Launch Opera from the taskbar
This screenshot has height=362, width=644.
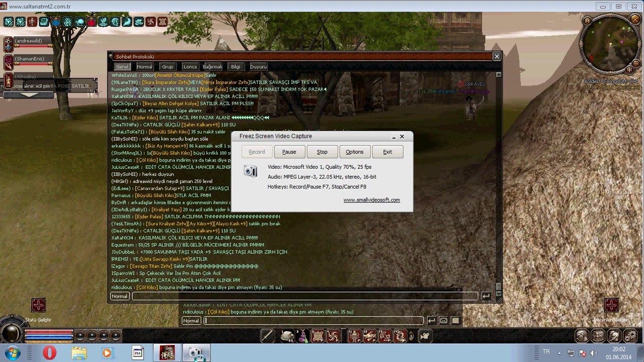pyautogui.click(x=49, y=353)
